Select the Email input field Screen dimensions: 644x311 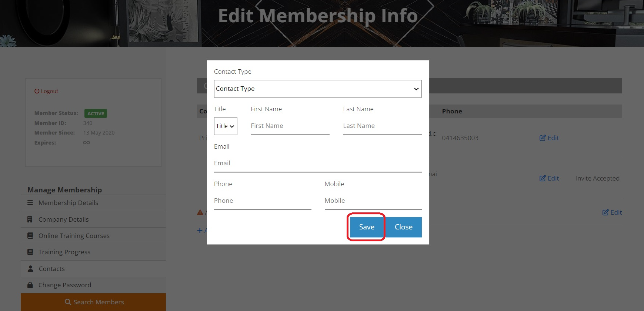(317, 163)
